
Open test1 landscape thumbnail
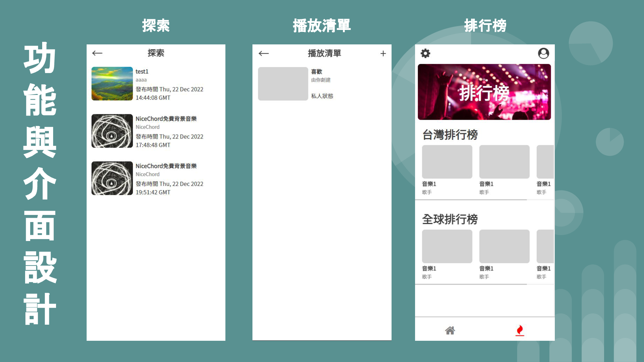(112, 84)
